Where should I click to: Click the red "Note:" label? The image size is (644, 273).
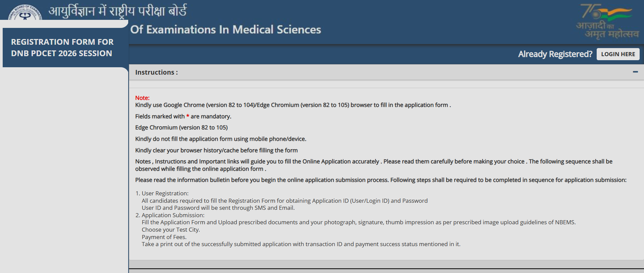tap(142, 98)
